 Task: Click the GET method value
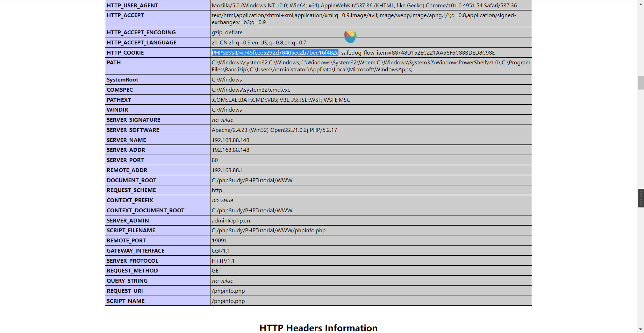click(216, 270)
